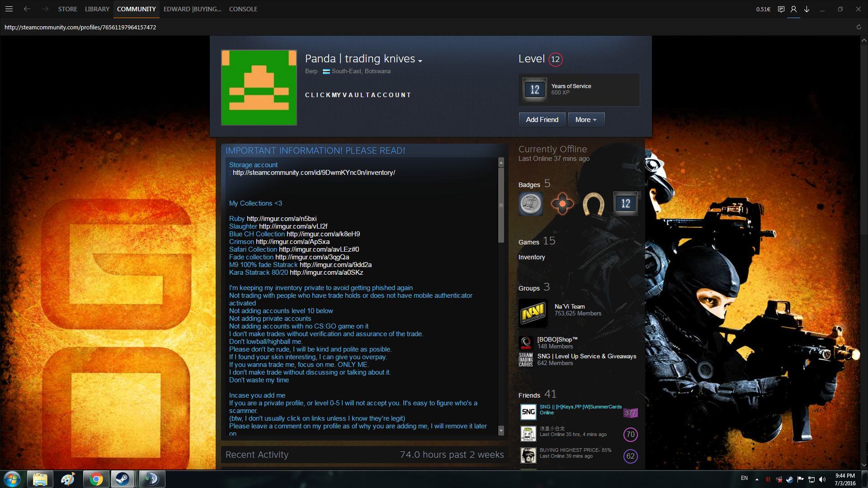Open the golden horseshoe badge
Viewport: 868px width, 488px height.
click(593, 204)
